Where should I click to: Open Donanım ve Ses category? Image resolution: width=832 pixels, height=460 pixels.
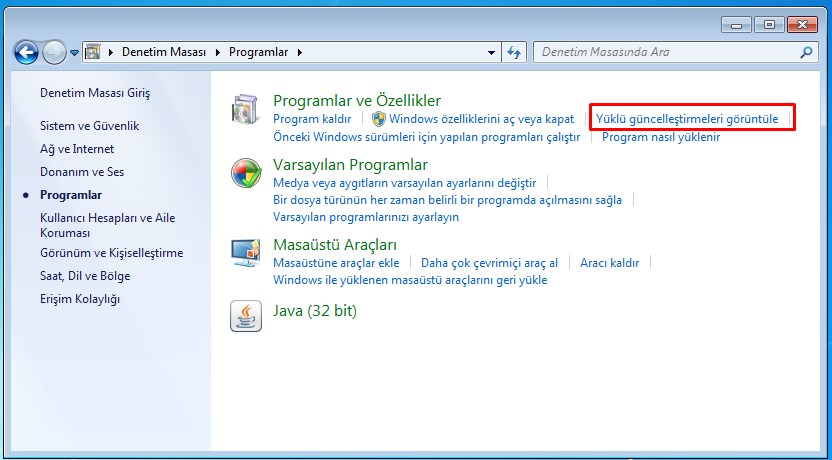tap(82, 172)
